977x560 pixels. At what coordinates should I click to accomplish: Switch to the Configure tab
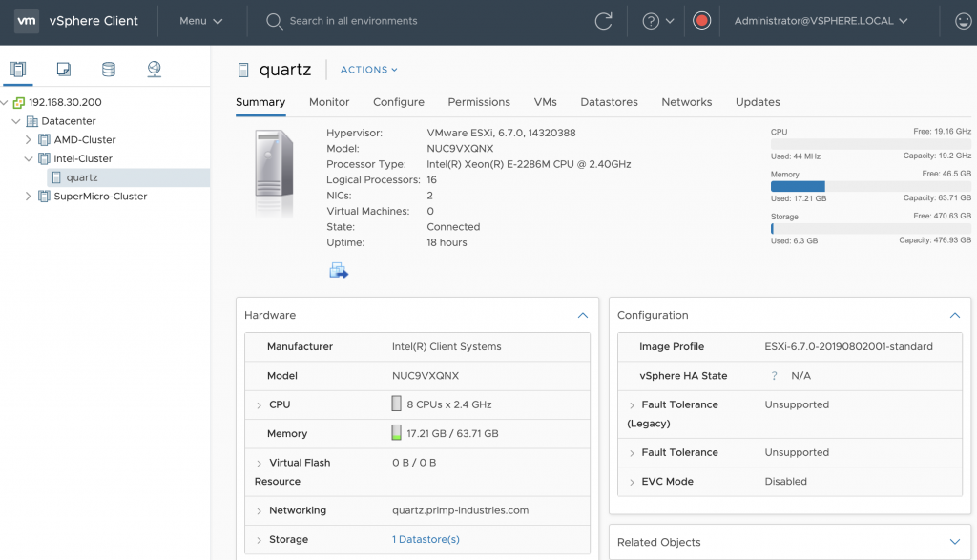click(399, 102)
